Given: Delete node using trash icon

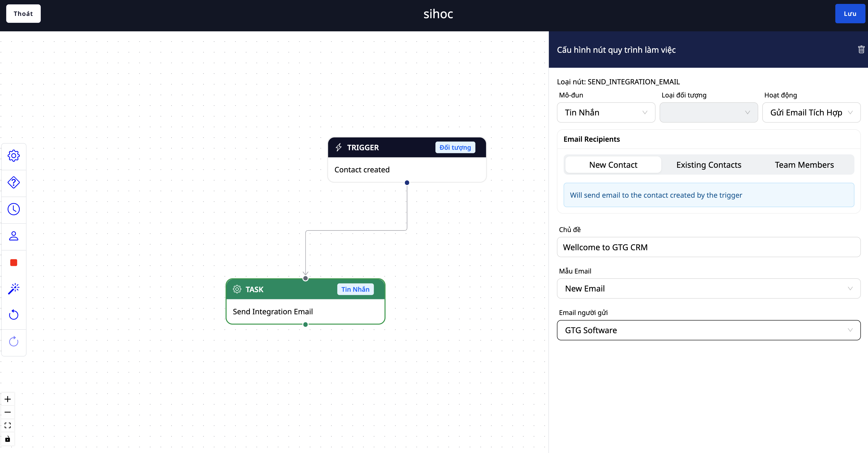Looking at the screenshot, I should 861,50.
